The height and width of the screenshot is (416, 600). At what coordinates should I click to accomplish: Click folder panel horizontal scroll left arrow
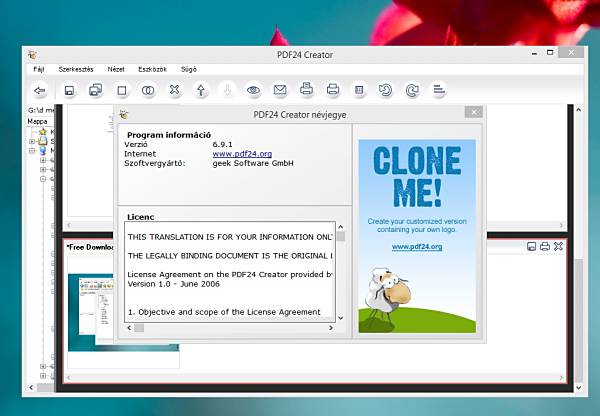point(31,387)
